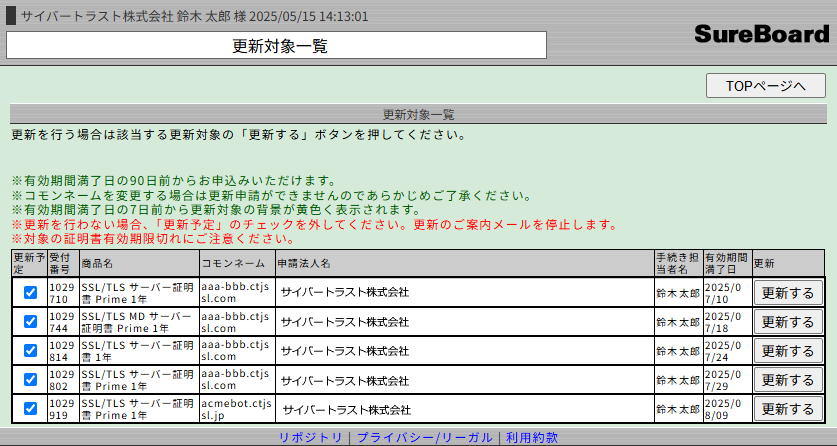837x446 pixels.
Task: Select the 有効期間満了日 column header
Action: click(726, 263)
